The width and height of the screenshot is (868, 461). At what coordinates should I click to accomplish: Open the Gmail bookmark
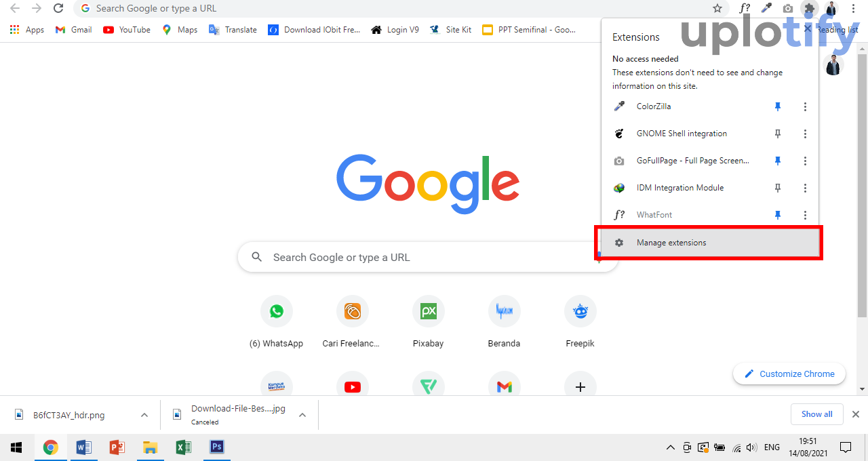(x=73, y=30)
